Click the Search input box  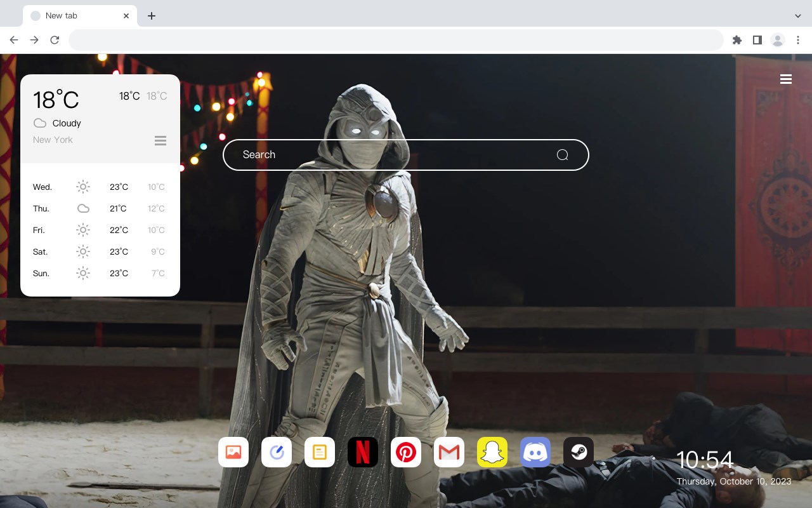(x=406, y=155)
